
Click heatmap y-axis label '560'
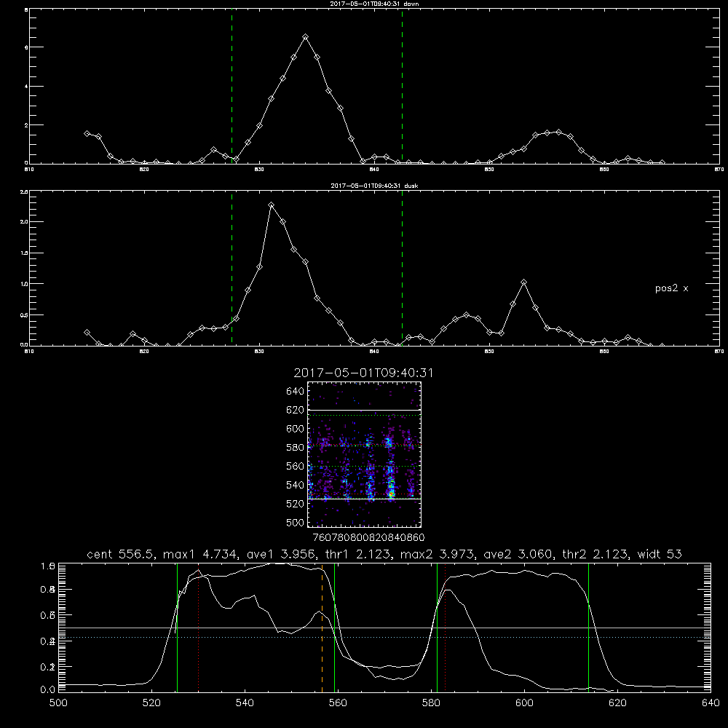(296, 466)
